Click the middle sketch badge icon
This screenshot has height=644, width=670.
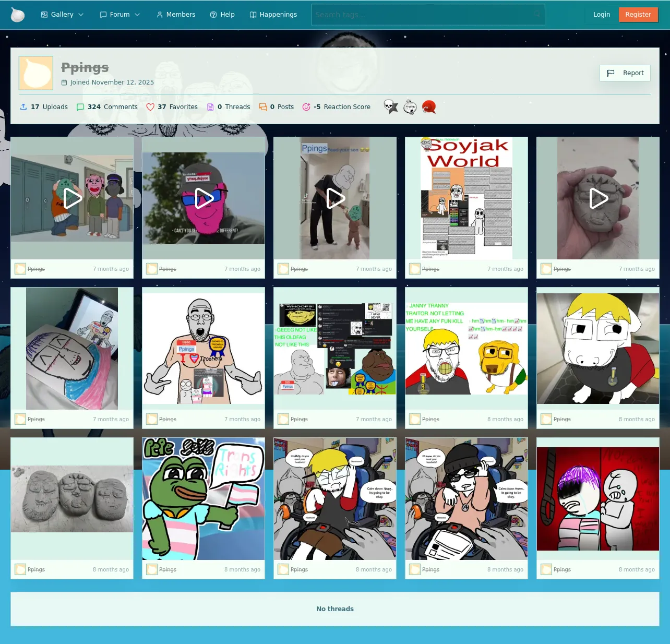(x=410, y=106)
